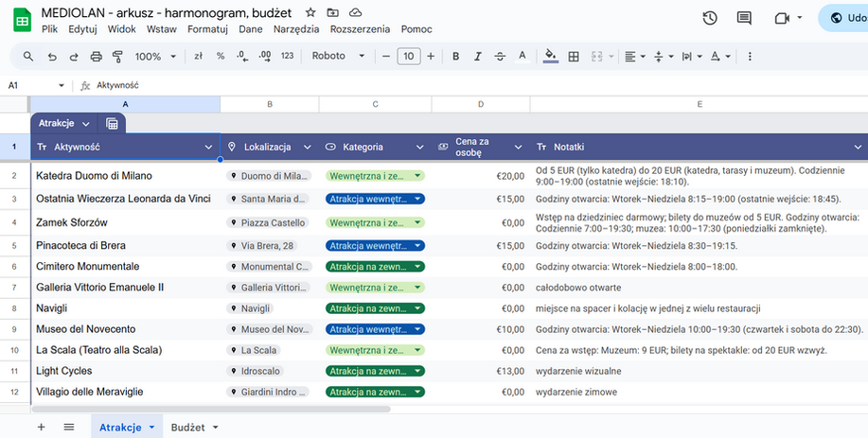Select the Atrakcje sheet tab
The width and height of the screenshot is (868, 438).
click(x=127, y=427)
